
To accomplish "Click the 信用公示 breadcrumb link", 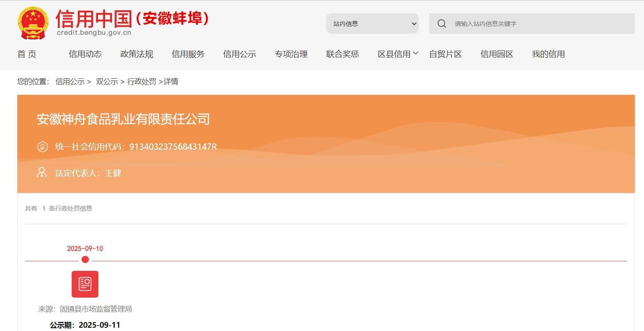I will [69, 82].
